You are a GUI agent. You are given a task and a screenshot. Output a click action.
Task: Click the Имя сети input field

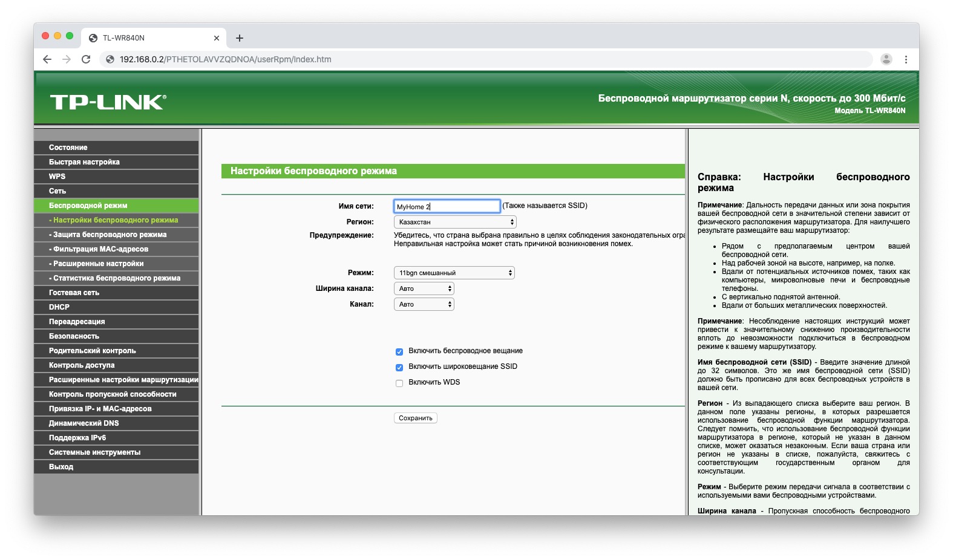(x=447, y=206)
